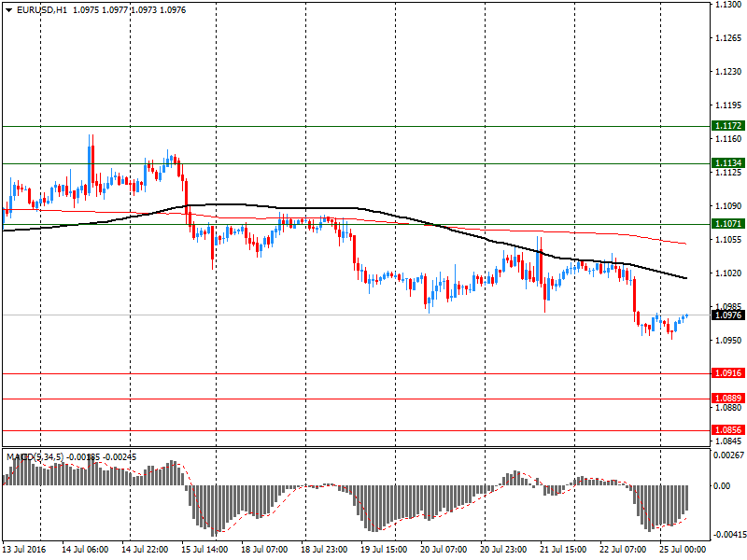The width and height of the screenshot is (747, 560).
Task: Click the 1.0950 price scale value
Action: (x=728, y=340)
